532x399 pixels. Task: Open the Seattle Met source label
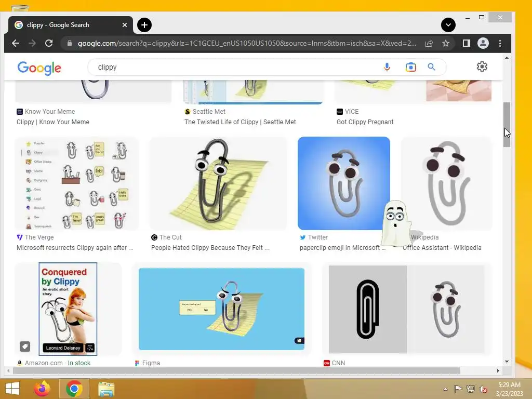tap(205, 111)
